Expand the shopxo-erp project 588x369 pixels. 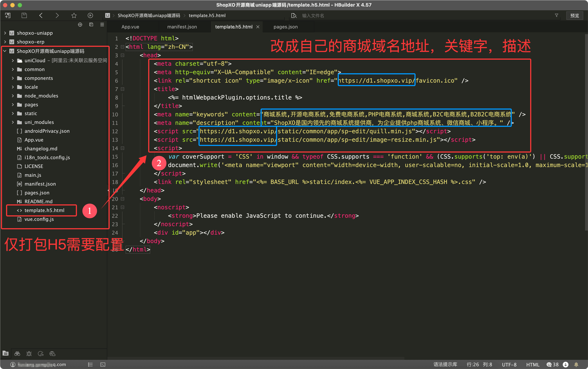coord(5,42)
